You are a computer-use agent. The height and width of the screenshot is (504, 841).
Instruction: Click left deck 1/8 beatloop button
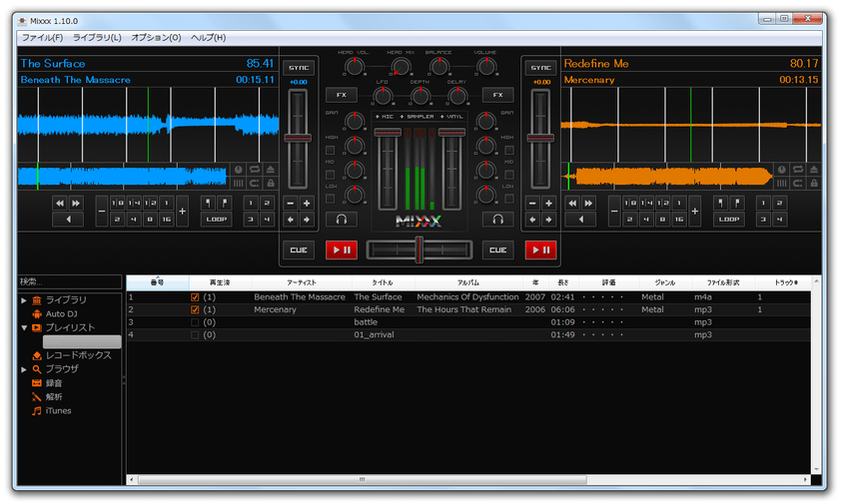click(x=118, y=204)
